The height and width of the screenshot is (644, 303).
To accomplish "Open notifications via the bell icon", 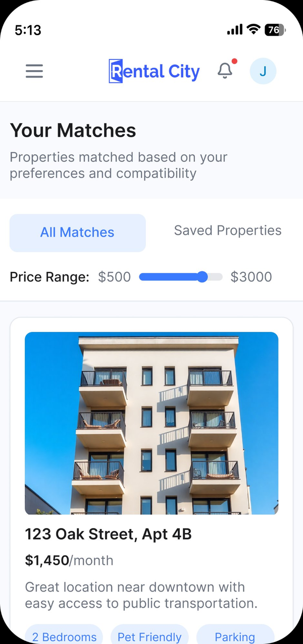I will [x=225, y=71].
